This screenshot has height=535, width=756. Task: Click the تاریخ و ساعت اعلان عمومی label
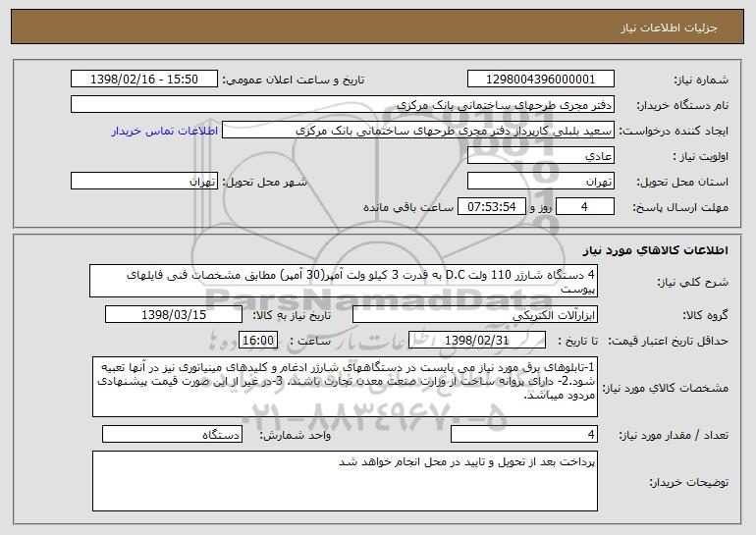click(x=294, y=80)
